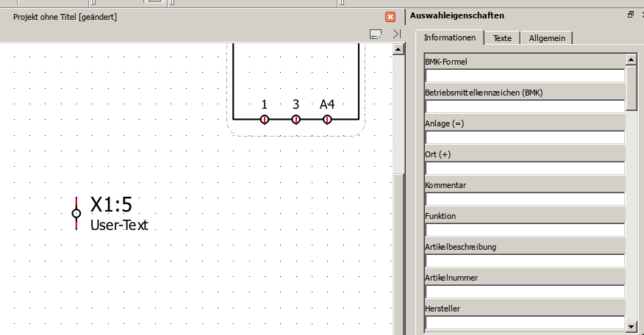The image size is (644, 335).
Task: Click the canvas vertical scroll-up arrow
Action: (x=398, y=49)
